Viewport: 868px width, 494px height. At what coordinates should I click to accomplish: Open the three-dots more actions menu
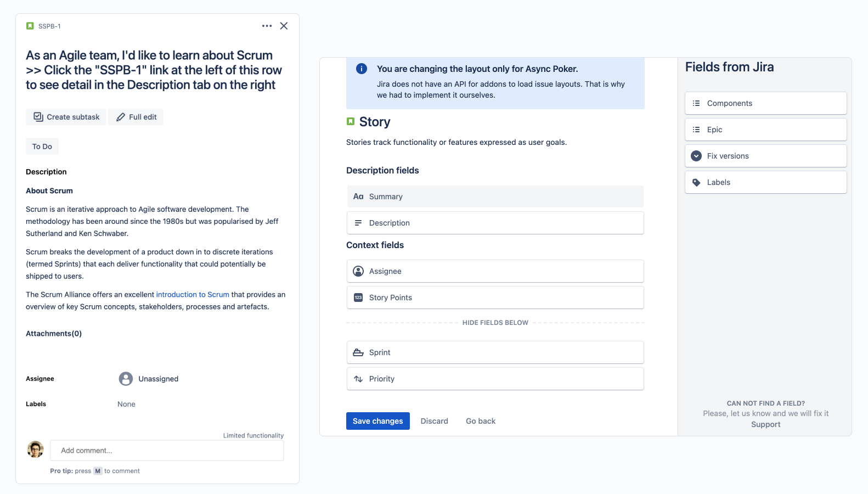[x=267, y=26]
